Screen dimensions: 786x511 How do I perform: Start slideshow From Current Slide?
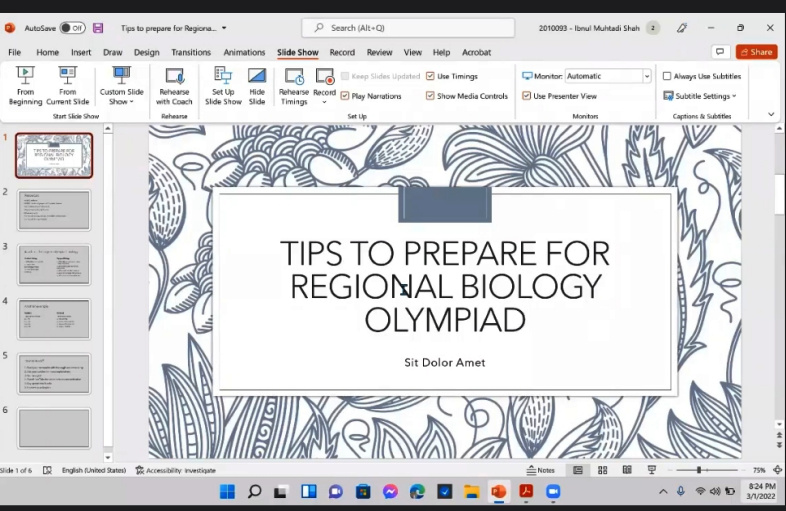[x=68, y=86]
